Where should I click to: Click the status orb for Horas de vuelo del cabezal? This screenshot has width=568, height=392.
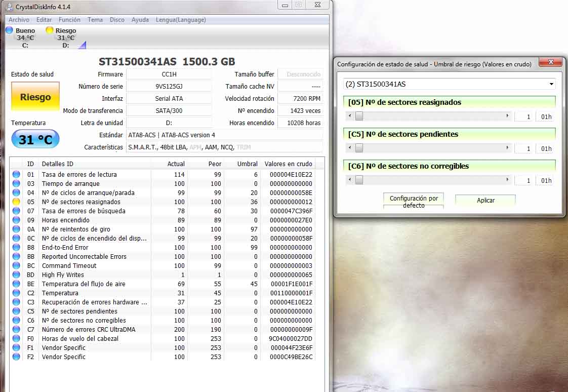click(16, 338)
